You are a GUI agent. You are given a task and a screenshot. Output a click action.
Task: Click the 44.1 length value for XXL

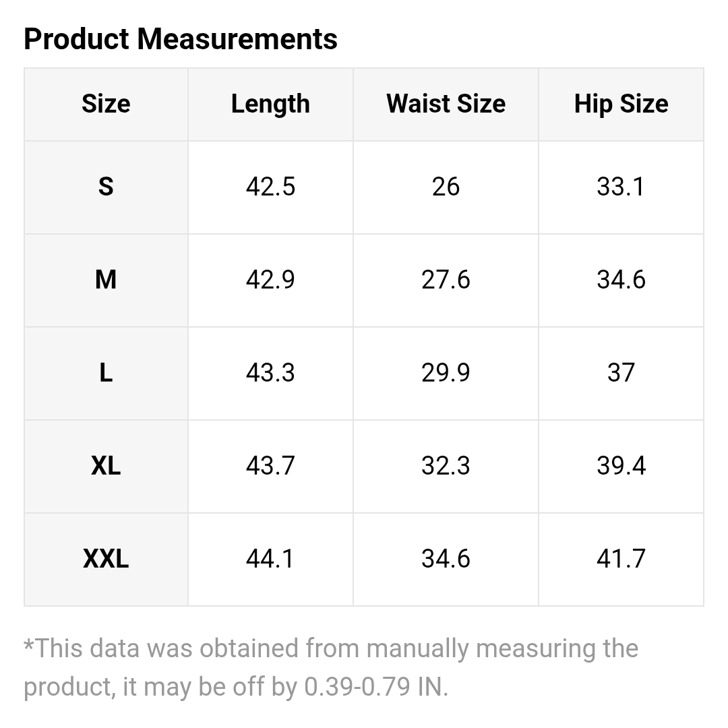point(270,559)
